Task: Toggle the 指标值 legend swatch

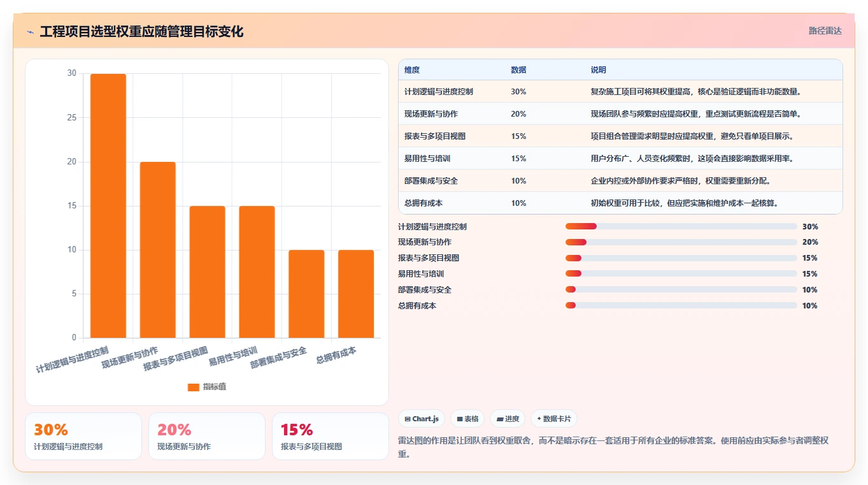Action: 194,387
